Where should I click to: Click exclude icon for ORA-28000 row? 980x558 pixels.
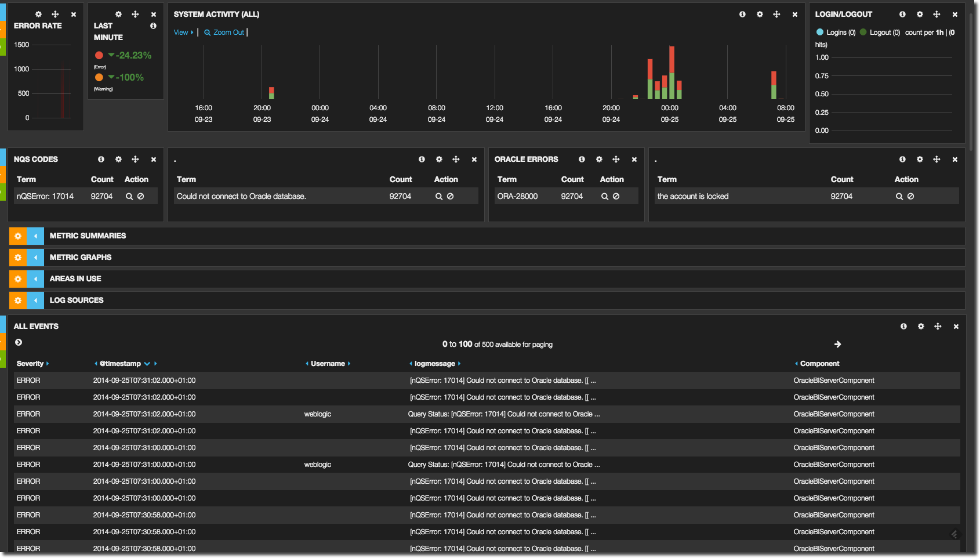pyautogui.click(x=616, y=197)
